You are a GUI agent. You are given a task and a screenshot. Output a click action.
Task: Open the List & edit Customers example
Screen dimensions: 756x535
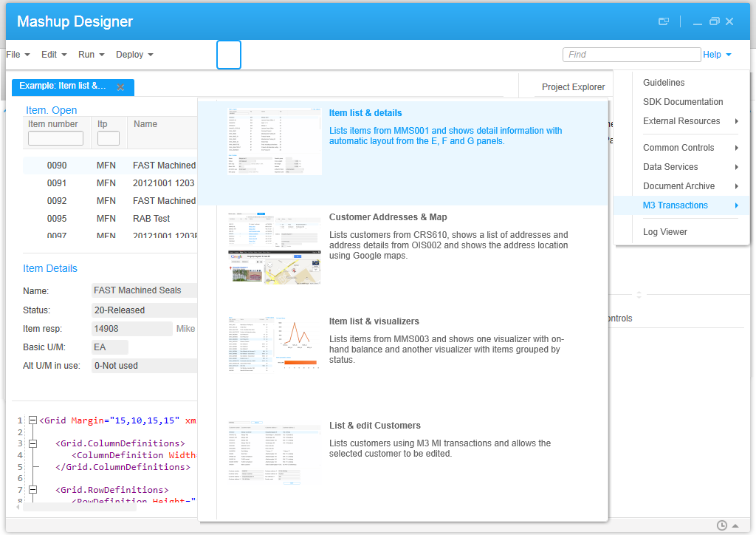[x=374, y=426]
